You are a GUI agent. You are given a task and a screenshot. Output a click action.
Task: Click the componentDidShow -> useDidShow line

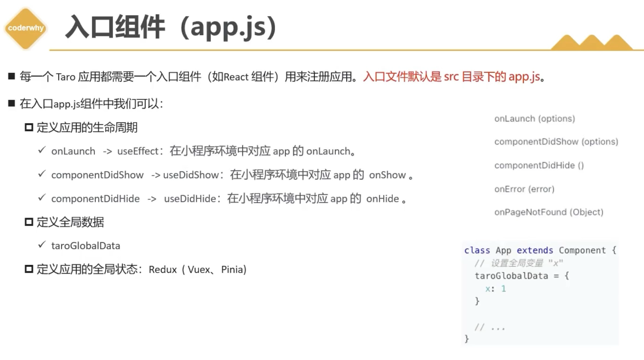(232, 175)
